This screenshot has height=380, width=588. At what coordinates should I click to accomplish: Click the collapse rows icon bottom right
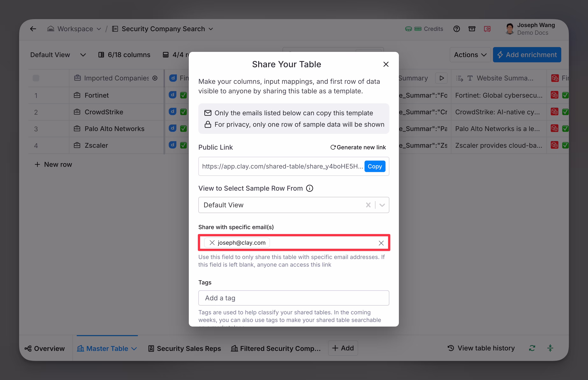(x=550, y=348)
